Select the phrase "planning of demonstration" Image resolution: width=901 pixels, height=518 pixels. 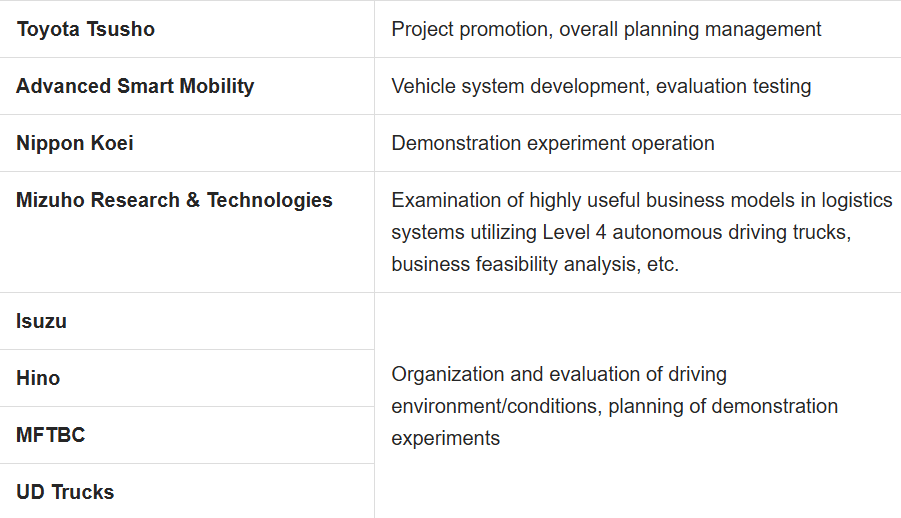[723, 406]
